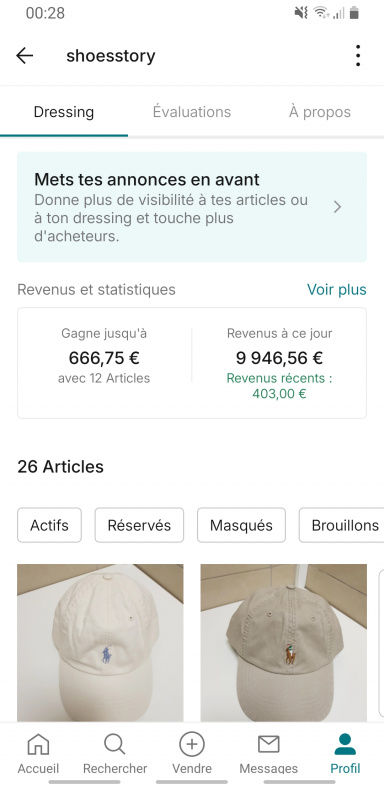Filter articles by Réservés
The width and height of the screenshot is (384, 790).
click(139, 525)
